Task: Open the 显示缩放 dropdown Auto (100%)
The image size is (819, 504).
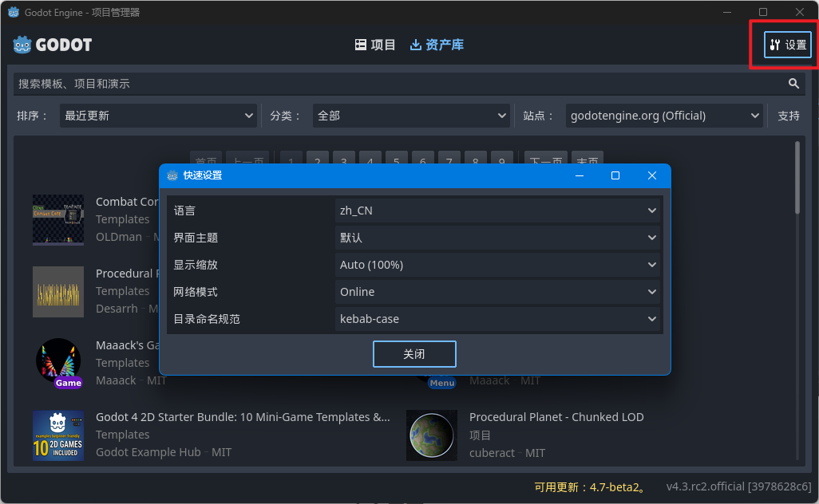Action: pos(497,265)
